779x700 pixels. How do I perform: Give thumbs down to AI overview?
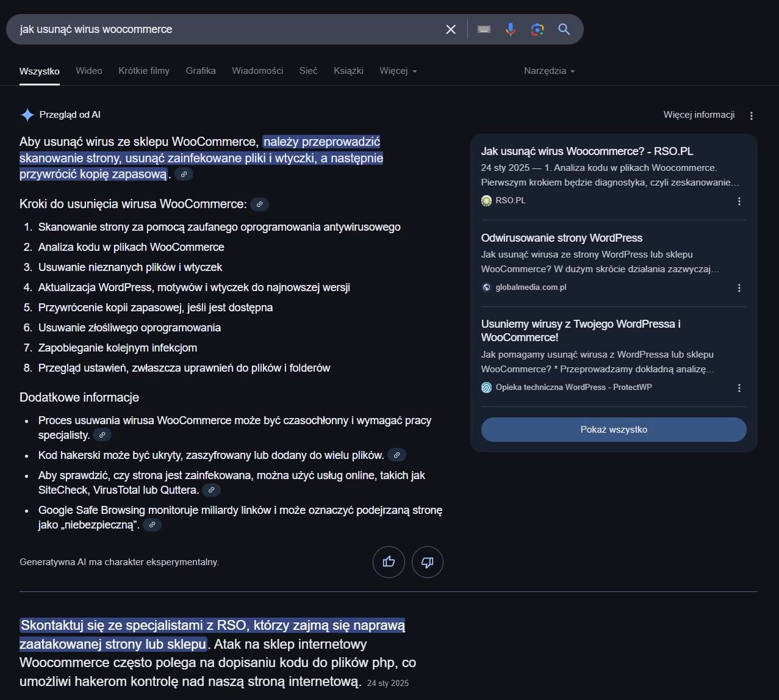point(428,562)
